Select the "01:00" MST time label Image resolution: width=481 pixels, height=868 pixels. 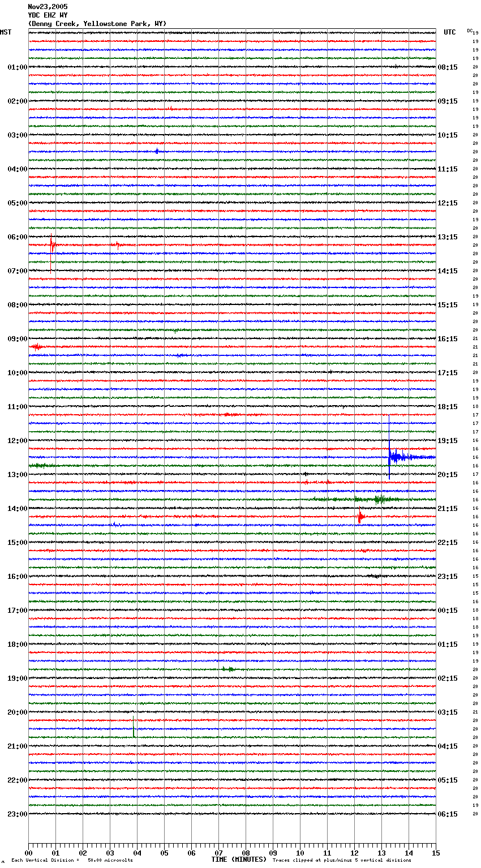click(18, 67)
